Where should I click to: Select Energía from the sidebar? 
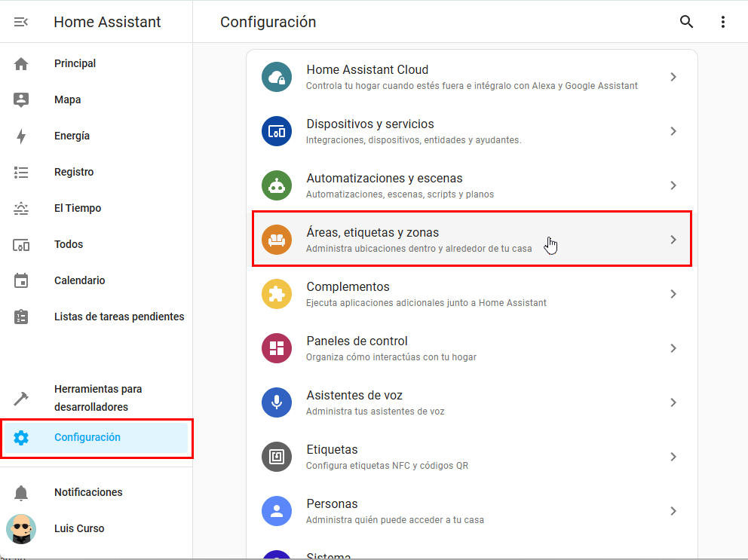72,136
